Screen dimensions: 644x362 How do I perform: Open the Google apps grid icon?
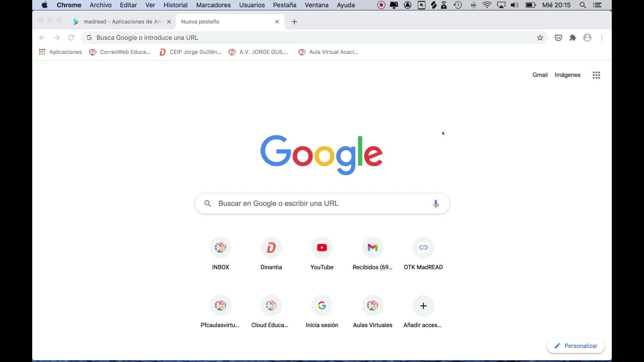pos(596,75)
